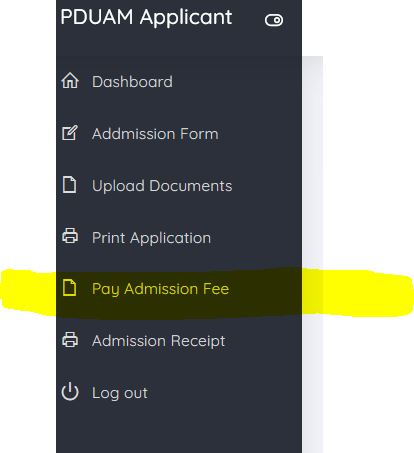Open Print Application page

[x=151, y=238]
